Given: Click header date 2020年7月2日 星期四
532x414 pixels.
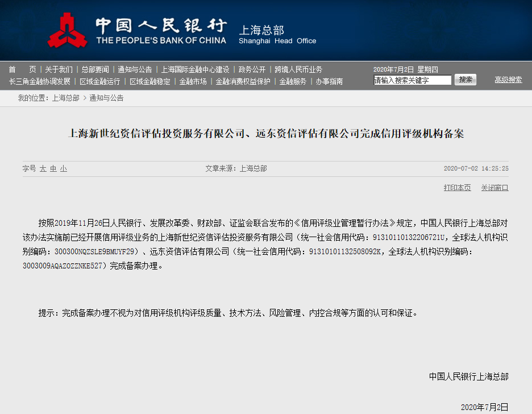Looking at the screenshot, I should pos(405,69).
